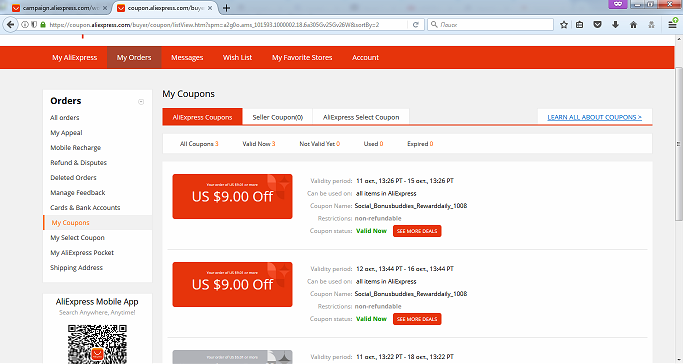Open Shipping Address in sidebar
This screenshot has height=364, width=684.
point(76,268)
